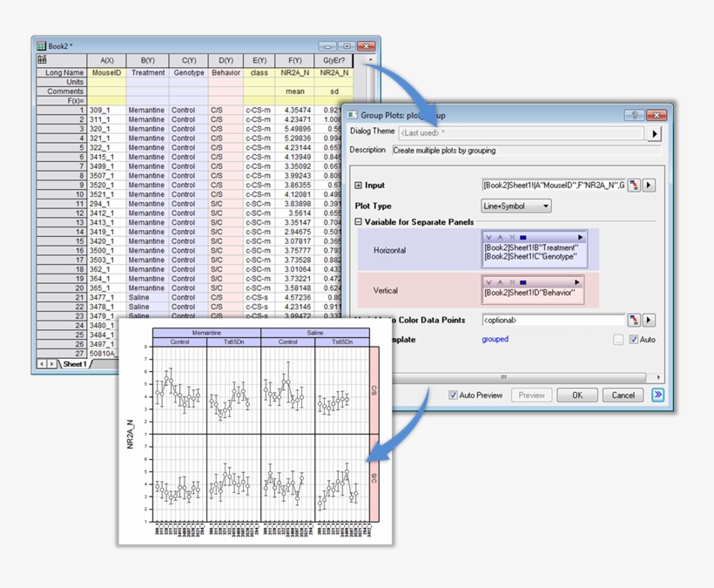This screenshot has height=588, width=714.
Task: Toggle the Auto Preview checkbox
Action: [x=454, y=395]
